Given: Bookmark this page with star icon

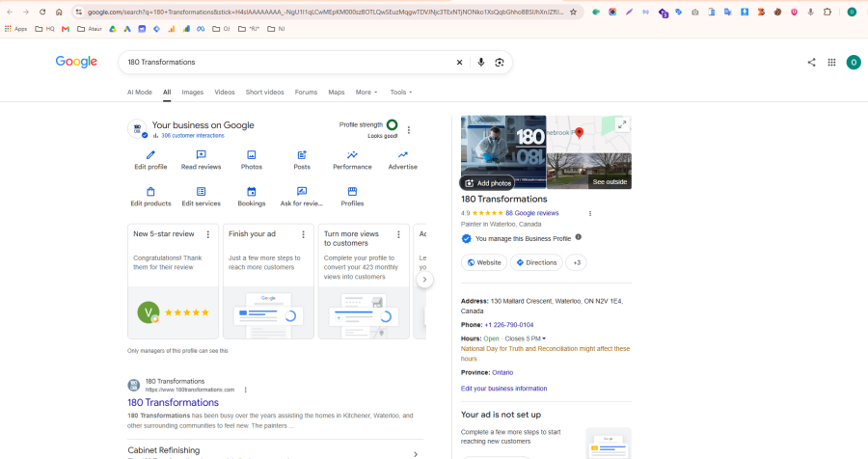Looking at the screenshot, I should click(x=573, y=12).
